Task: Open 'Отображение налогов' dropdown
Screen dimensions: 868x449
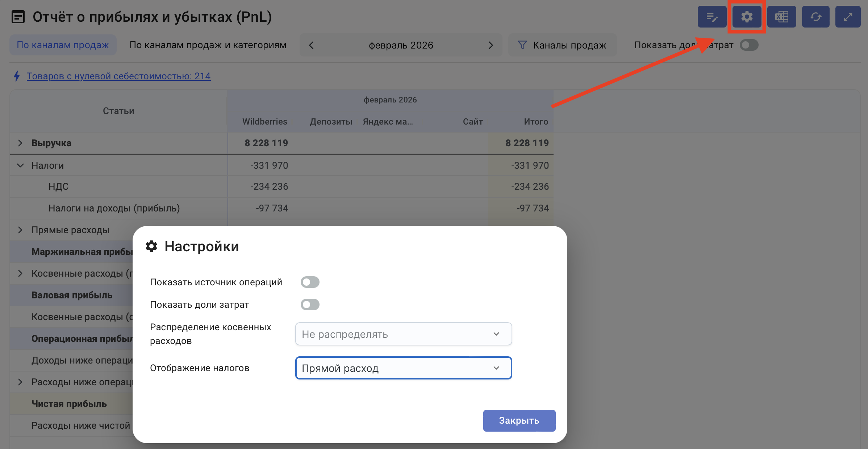Action: point(403,368)
